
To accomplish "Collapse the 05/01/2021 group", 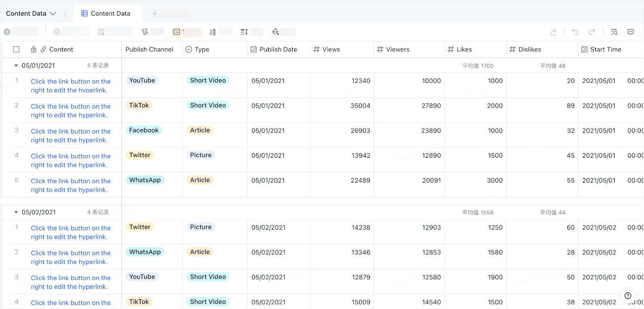I will click(16, 66).
